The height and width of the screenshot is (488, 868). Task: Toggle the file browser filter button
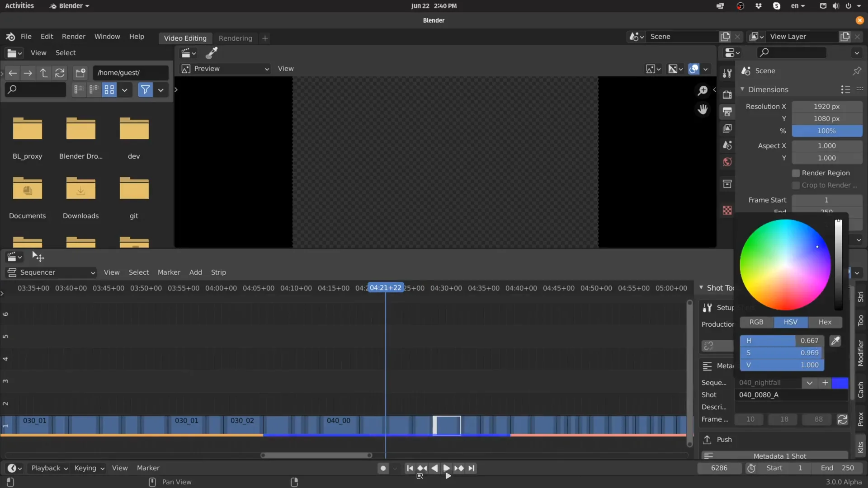[x=145, y=90]
